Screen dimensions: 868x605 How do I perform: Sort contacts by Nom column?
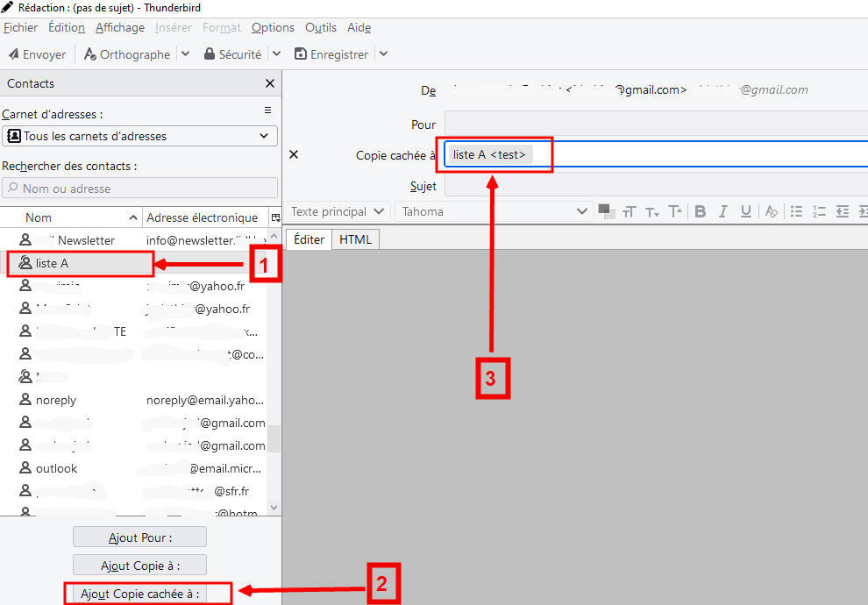(x=71, y=217)
